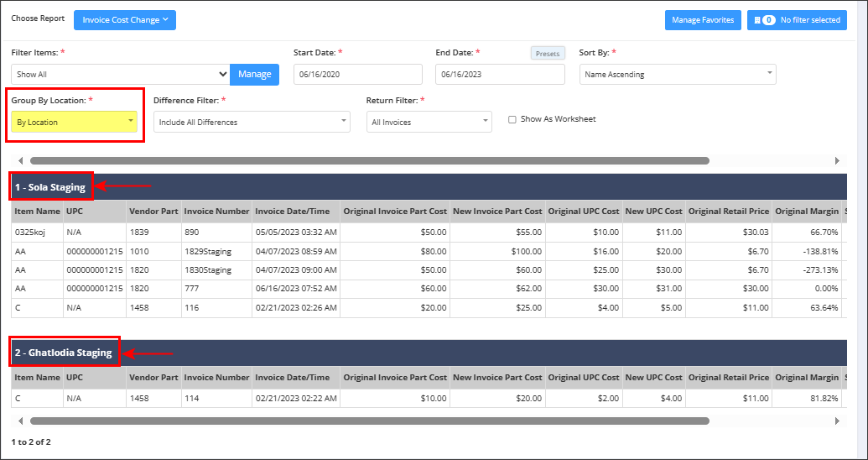Click invoice number 890

[x=191, y=233]
